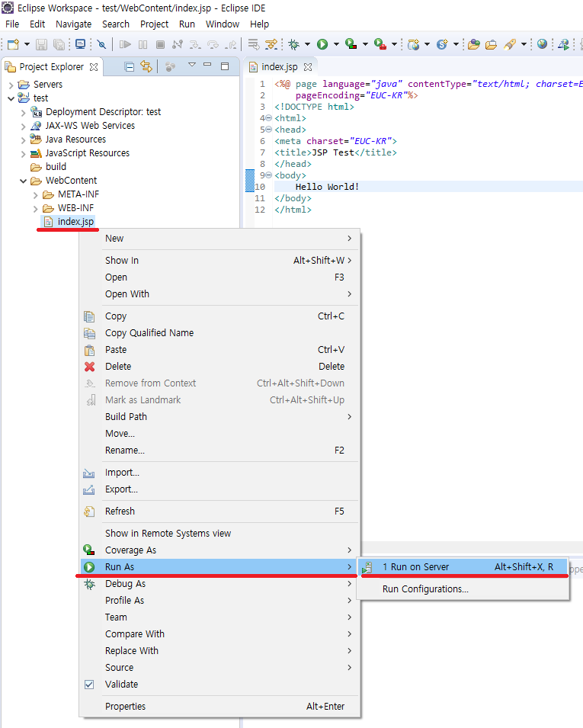This screenshot has height=728, width=583.
Task: Open the Debug dropdown arrow
Action: tap(307, 44)
